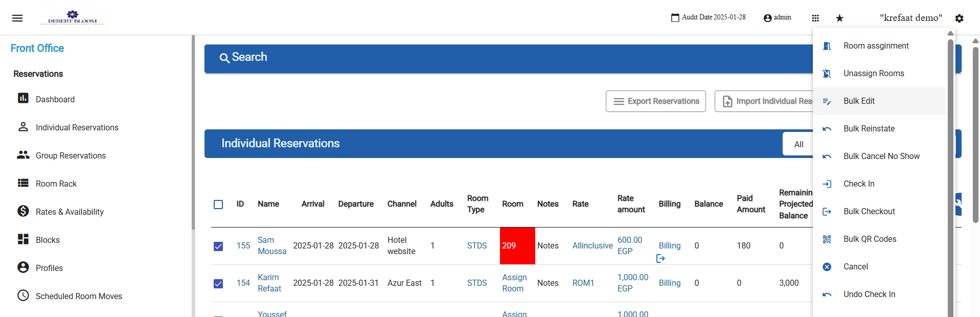
Task: Click the Profiles account icon
Action: [x=23, y=267]
